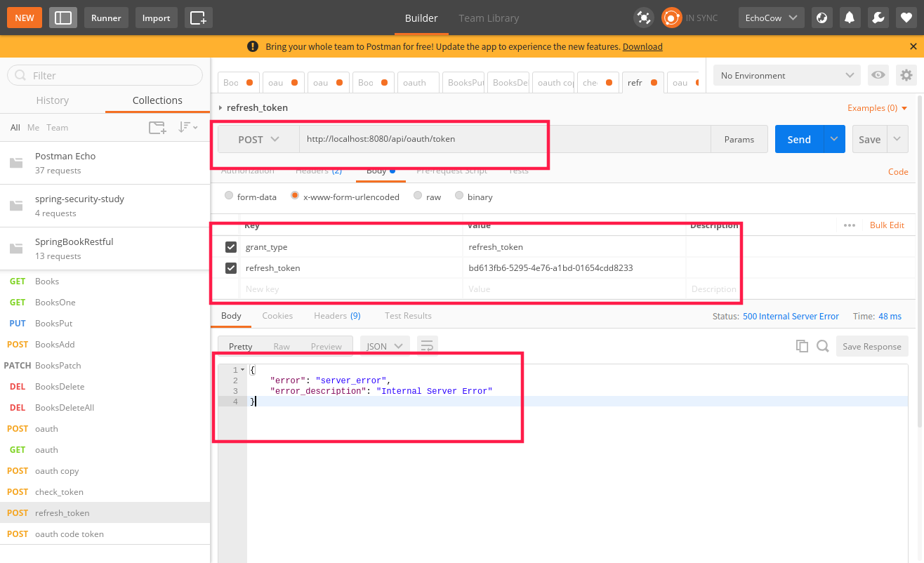Open the Runner
Image resolution: width=924 pixels, height=563 pixels.
106,18
